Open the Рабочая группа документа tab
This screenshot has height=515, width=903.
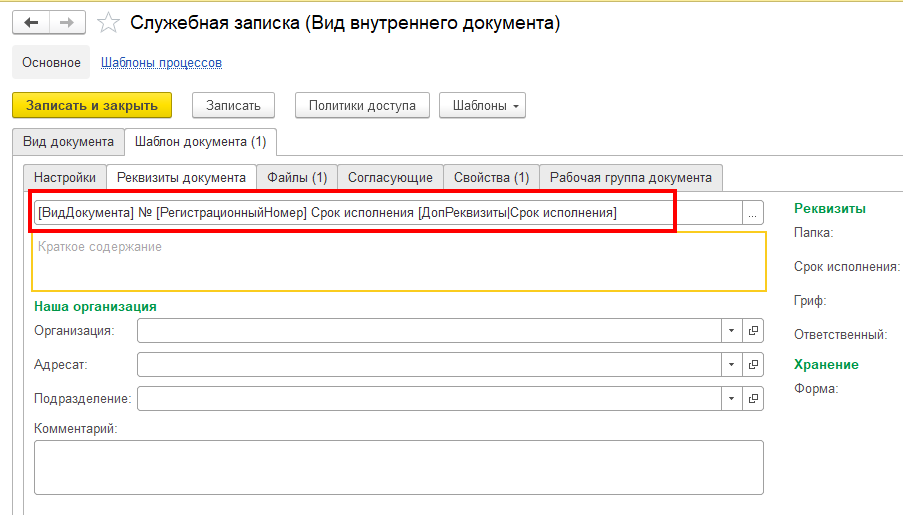point(631,177)
